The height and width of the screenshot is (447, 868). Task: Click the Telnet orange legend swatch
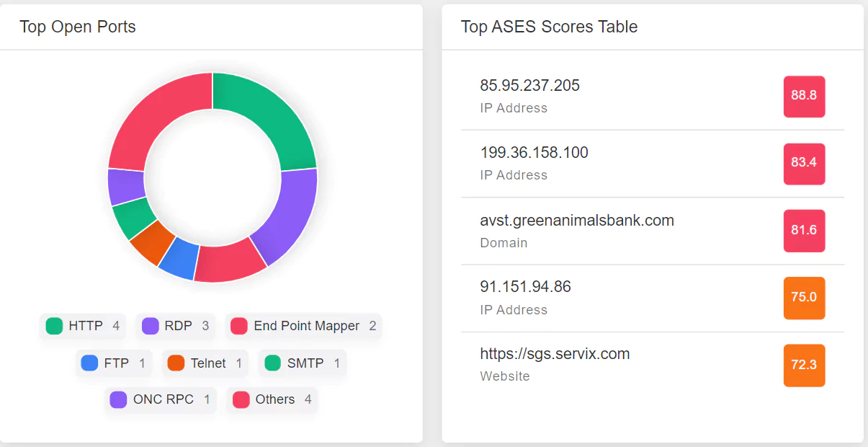(176, 363)
